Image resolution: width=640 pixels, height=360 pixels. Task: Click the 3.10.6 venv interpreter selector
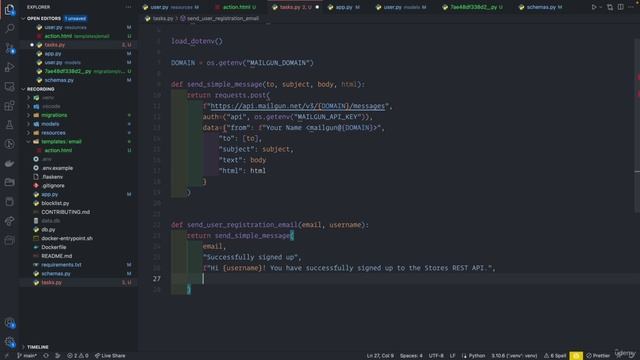tap(514, 356)
